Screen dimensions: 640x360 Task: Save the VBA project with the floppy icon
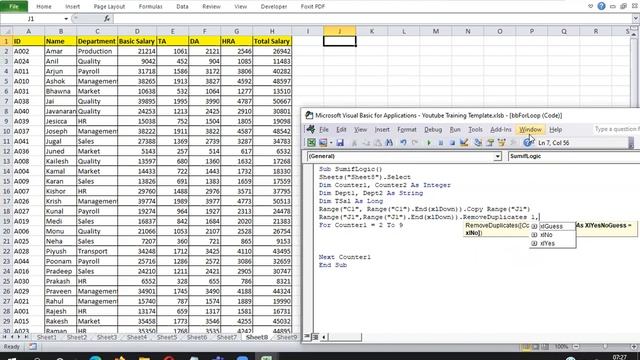coord(340,142)
